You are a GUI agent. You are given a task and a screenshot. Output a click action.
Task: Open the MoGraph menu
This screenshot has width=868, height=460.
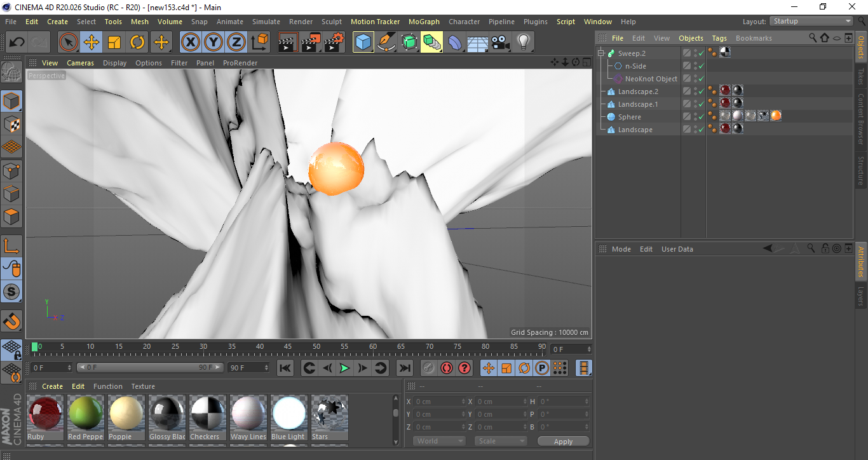[424, 22]
